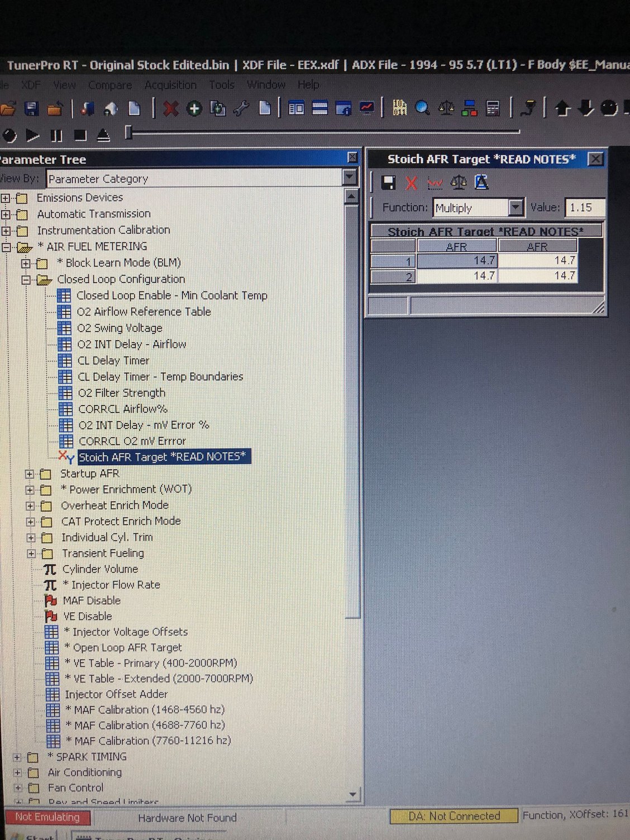Screen dimensions: 630x840
Task: Click the scales compare icon in Stoich AFR window
Action: pos(458,182)
